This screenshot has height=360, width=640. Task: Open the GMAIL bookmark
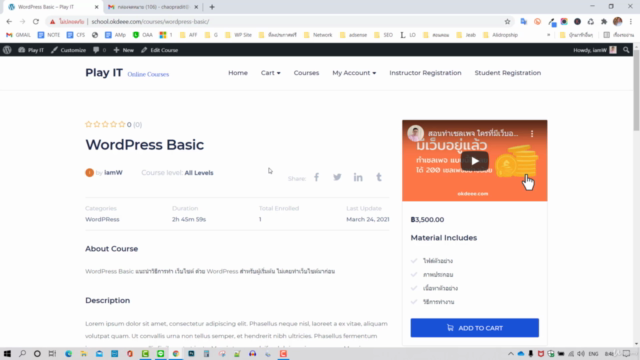click(x=18, y=35)
